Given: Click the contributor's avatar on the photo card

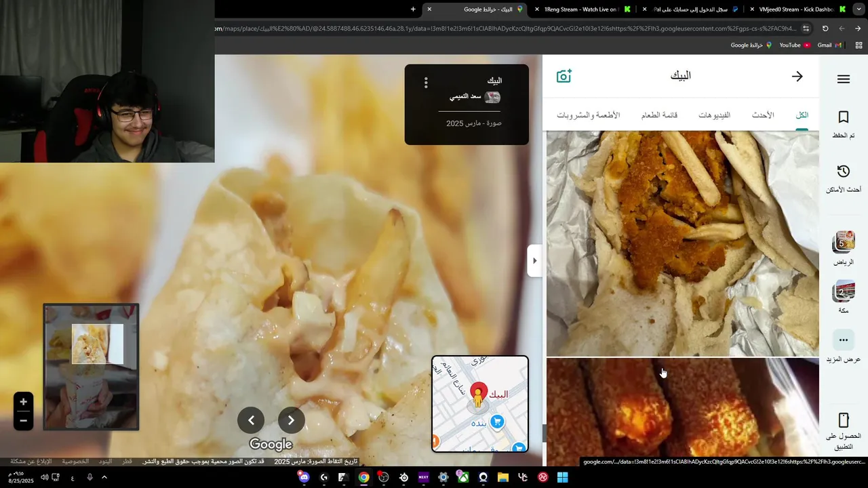Looking at the screenshot, I should (493, 98).
